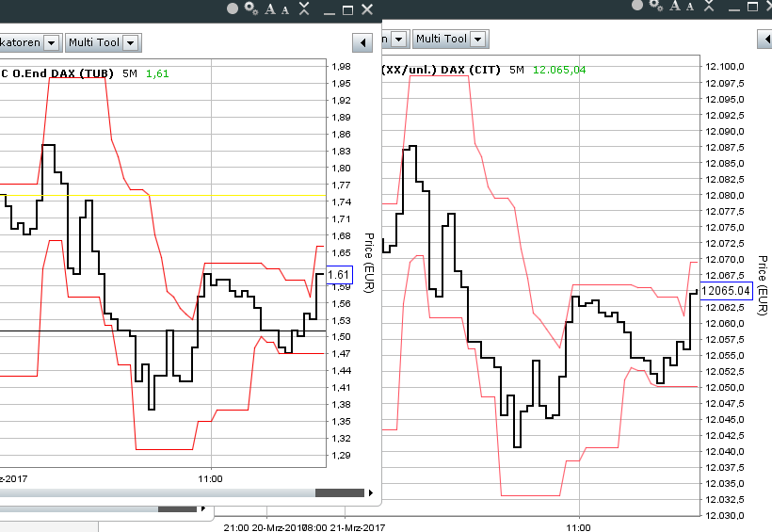Increase font size with large A in TUB window
The height and width of the screenshot is (532, 772).
pyautogui.click(x=270, y=8)
